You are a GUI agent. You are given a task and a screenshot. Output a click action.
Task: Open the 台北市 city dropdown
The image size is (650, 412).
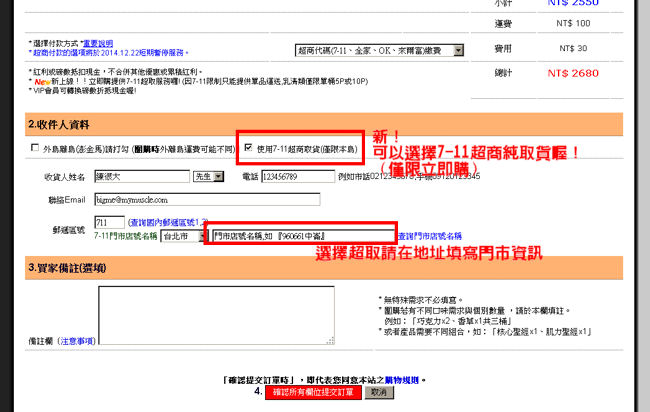[184, 236]
